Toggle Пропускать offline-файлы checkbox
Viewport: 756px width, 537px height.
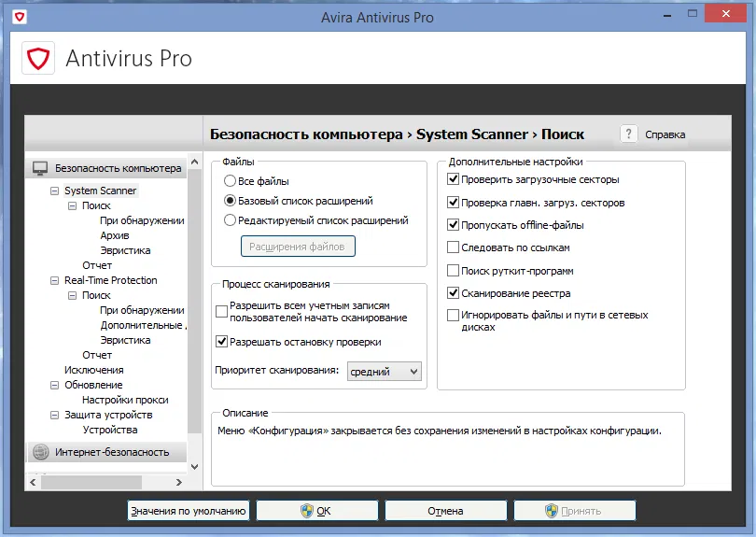click(453, 225)
